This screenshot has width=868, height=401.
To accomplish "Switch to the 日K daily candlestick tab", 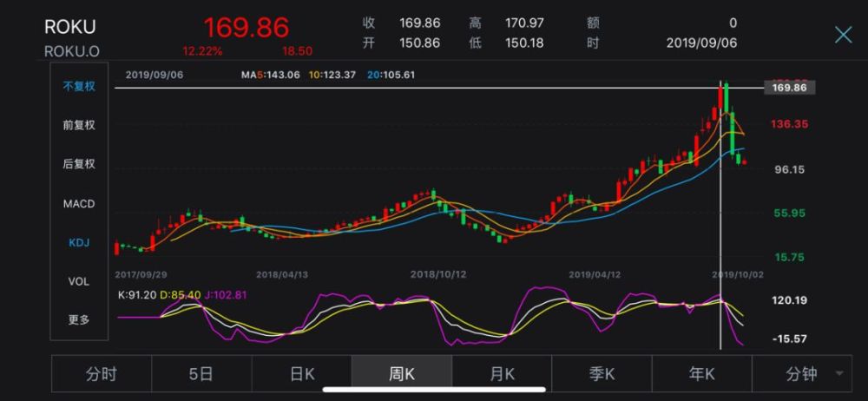I will 302,374.
